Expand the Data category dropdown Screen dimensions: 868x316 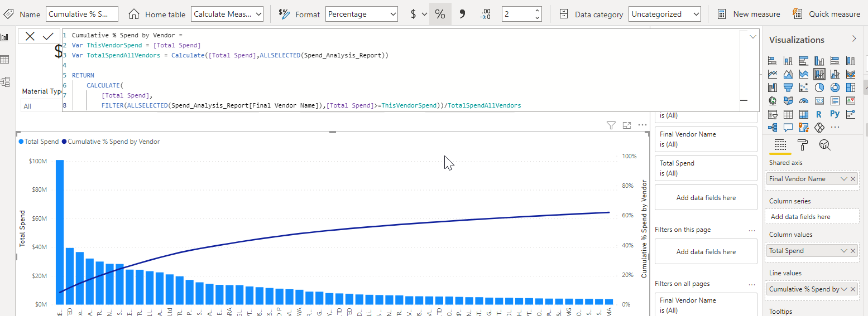(664, 14)
